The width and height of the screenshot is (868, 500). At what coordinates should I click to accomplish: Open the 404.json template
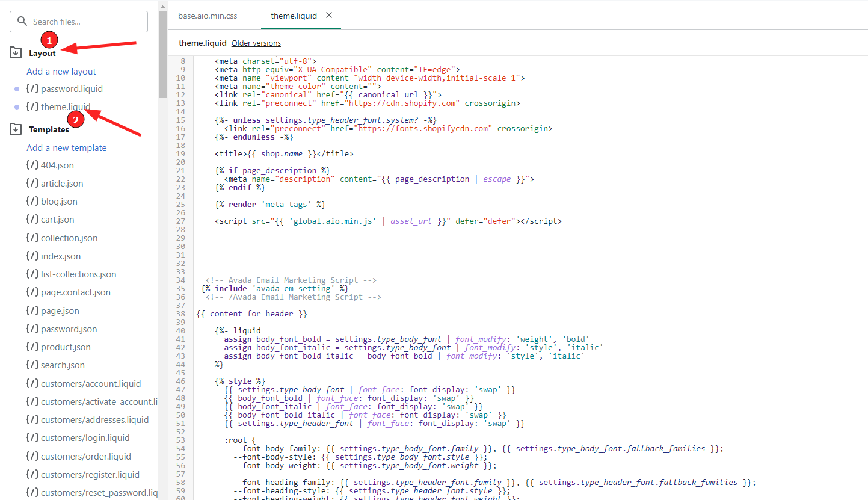(x=58, y=165)
